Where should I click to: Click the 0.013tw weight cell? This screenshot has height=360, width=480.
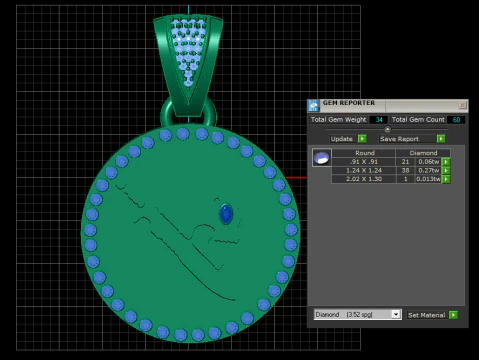428,179
